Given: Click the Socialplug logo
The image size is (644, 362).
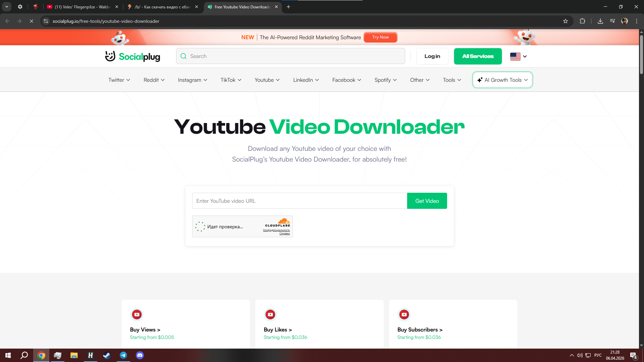Looking at the screenshot, I should click(132, 56).
